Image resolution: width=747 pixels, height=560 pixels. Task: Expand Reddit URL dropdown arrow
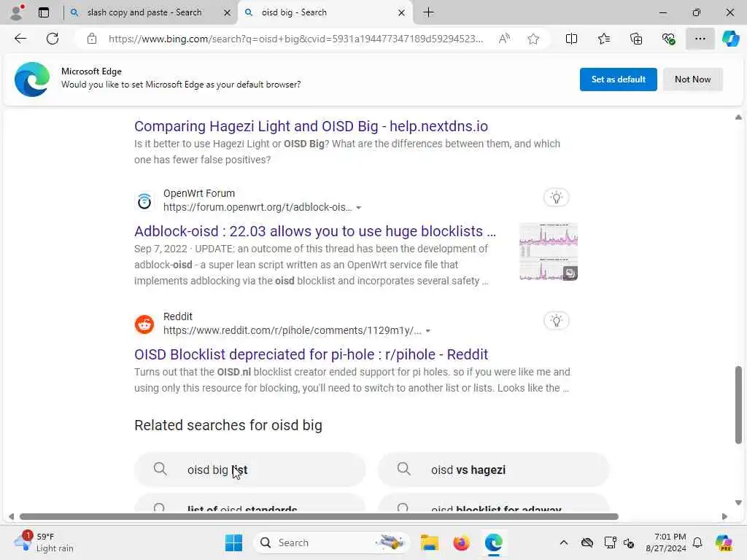tap(427, 331)
